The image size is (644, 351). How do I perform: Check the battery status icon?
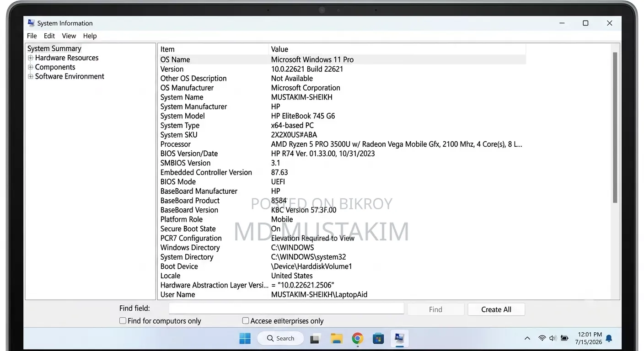(565, 339)
